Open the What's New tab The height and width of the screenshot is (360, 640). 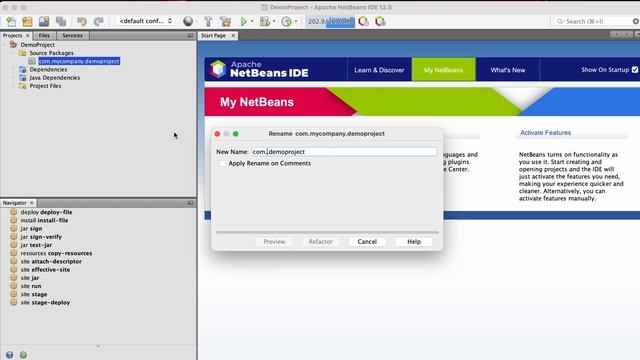click(x=508, y=70)
